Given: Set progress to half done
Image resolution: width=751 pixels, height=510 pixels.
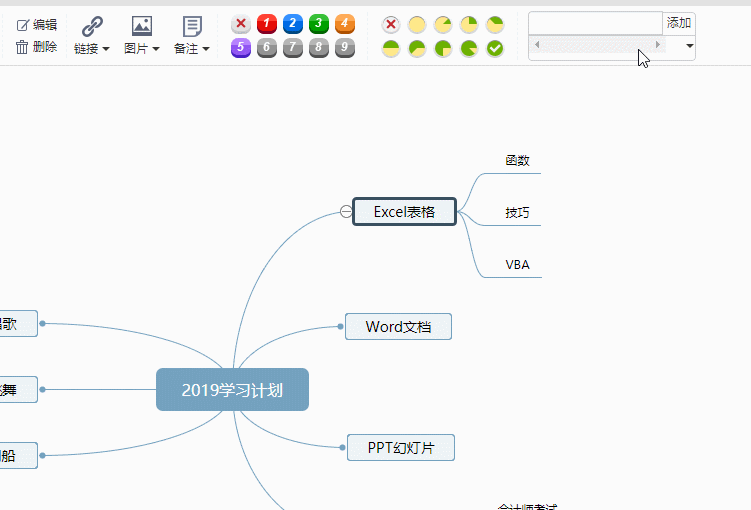Looking at the screenshot, I should pyautogui.click(x=391, y=48).
